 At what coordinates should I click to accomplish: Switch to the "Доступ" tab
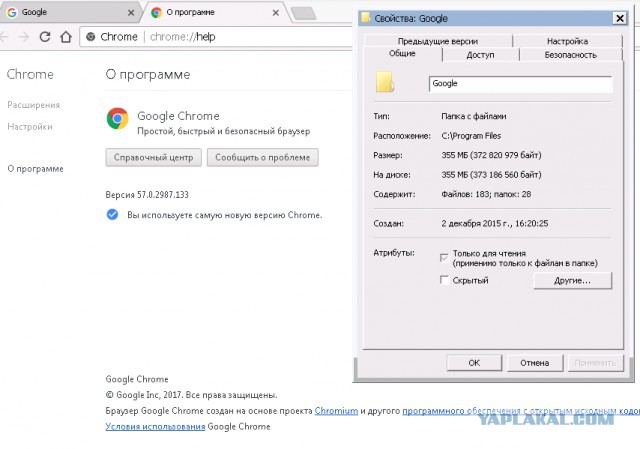point(480,55)
